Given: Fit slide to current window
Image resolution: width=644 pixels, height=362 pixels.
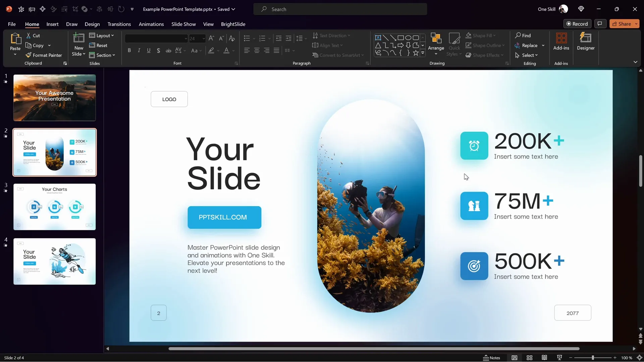Looking at the screenshot, I should point(639,358).
